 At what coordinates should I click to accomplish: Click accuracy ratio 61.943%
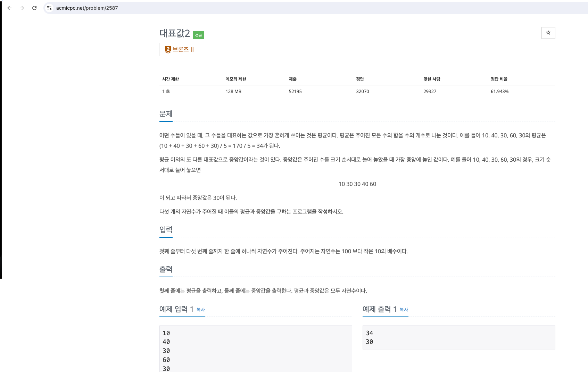pos(500,91)
